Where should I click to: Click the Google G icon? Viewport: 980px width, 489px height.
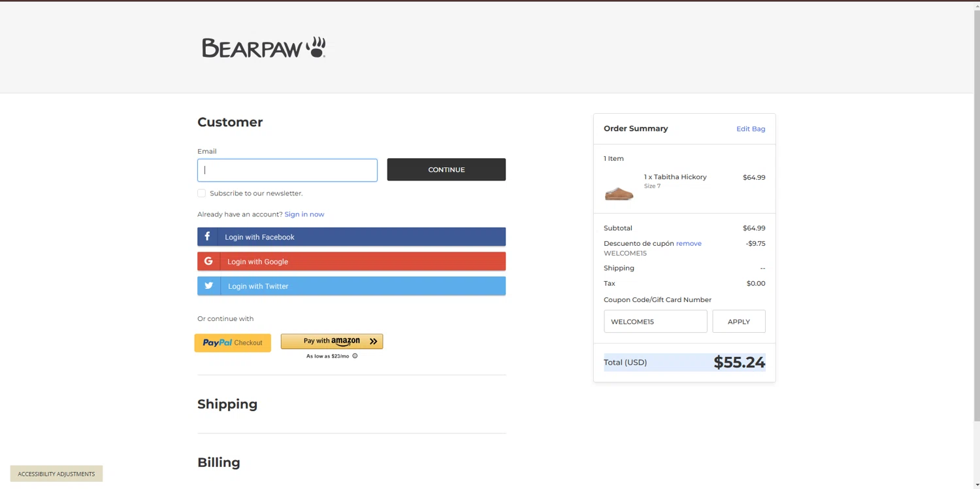coord(208,261)
